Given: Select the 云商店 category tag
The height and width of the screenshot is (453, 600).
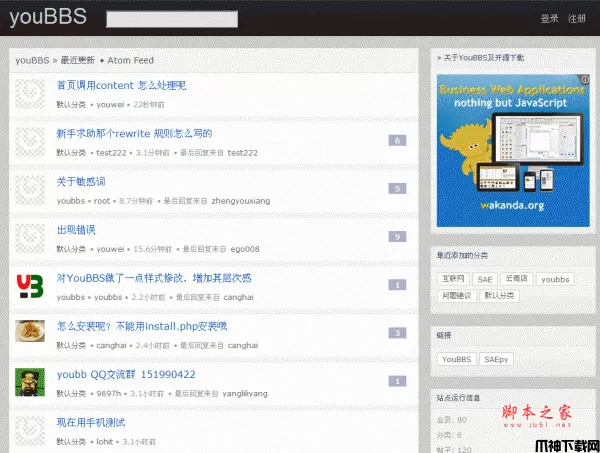Looking at the screenshot, I should (x=516, y=280).
